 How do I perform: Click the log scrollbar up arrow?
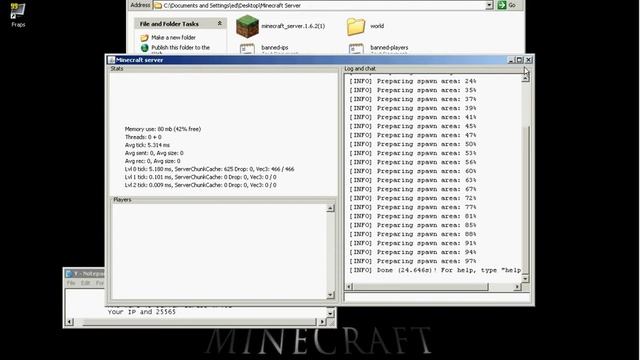point(526,78)
